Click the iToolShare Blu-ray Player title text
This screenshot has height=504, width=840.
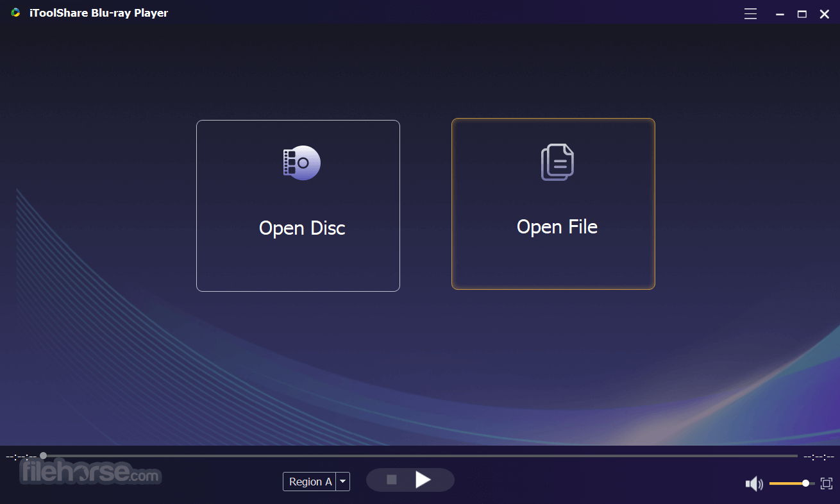[99, 13]
